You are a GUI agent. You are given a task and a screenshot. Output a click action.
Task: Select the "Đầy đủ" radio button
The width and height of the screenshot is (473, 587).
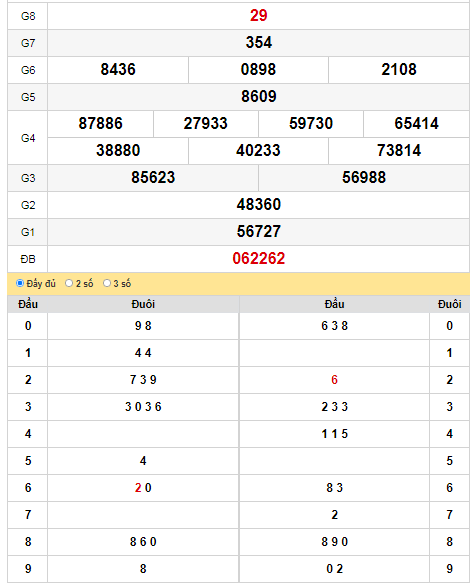[x=20, y=283]
